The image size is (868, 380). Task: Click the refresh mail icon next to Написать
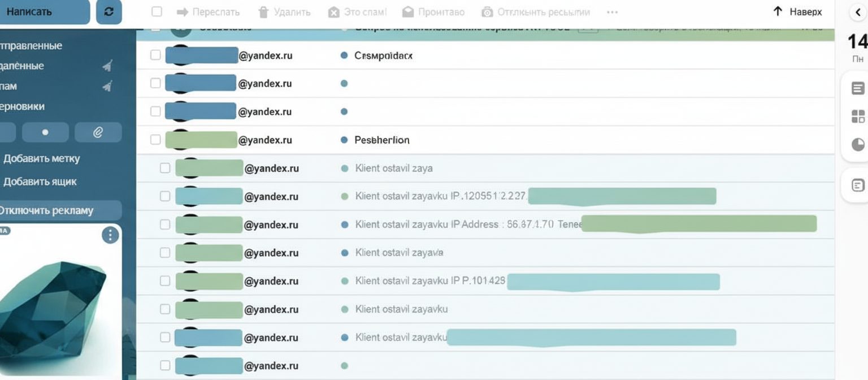tap(108, 12)
